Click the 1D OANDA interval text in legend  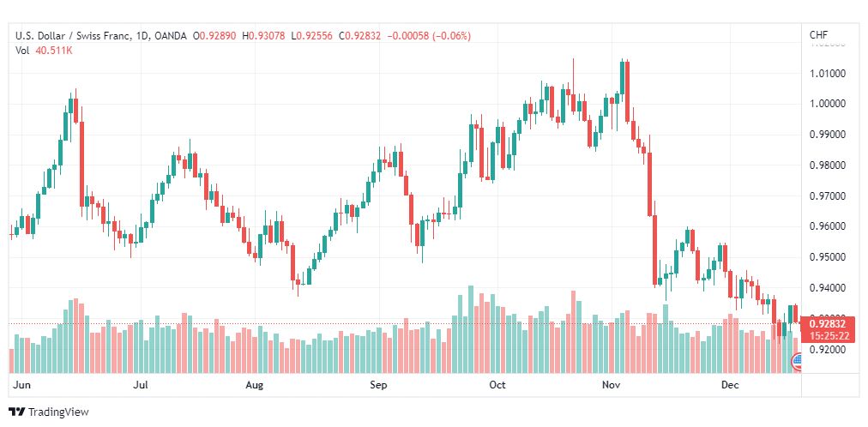[x=161, y=36]
